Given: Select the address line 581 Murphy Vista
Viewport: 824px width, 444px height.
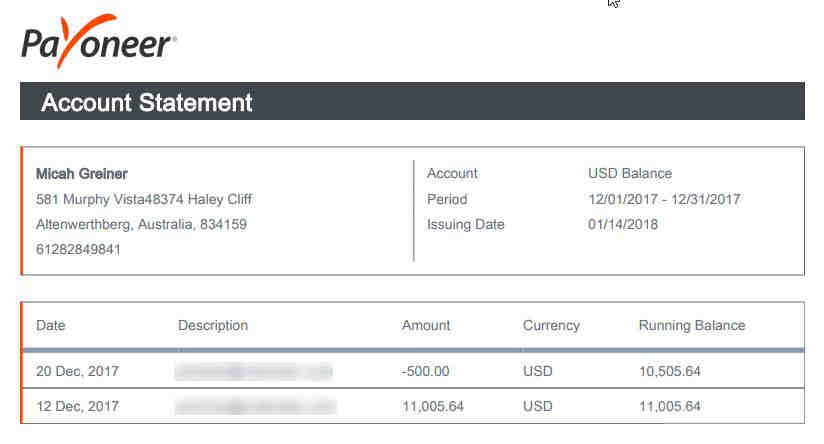Looking at the screenshot, I should pyautogui.click(x=144, y=200).
